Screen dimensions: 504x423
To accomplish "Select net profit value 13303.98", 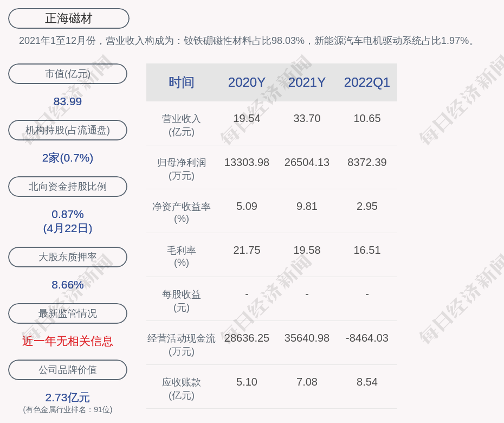I will click(247, 162).
